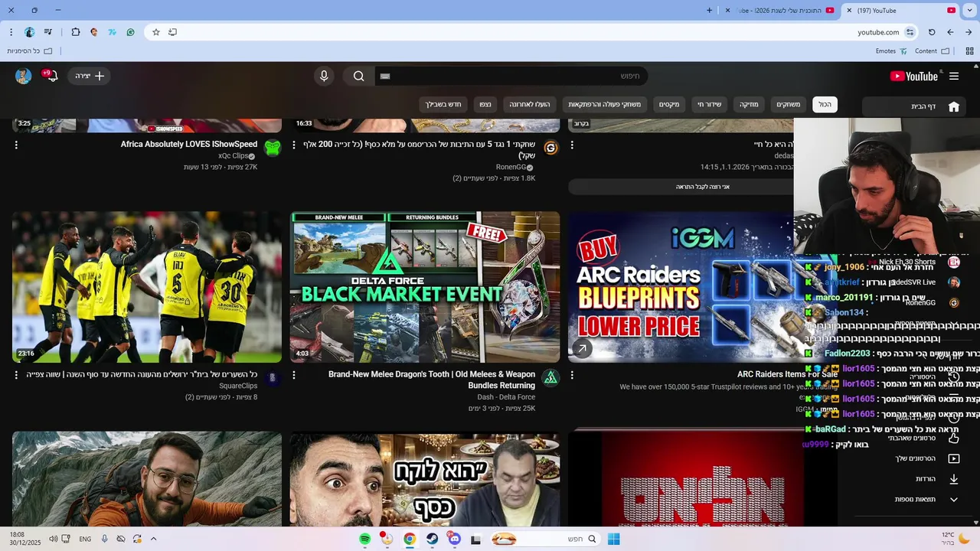980x551 pixels.
Task: Open the YouTube account avatar menu
Action: (x=23, y=76)
